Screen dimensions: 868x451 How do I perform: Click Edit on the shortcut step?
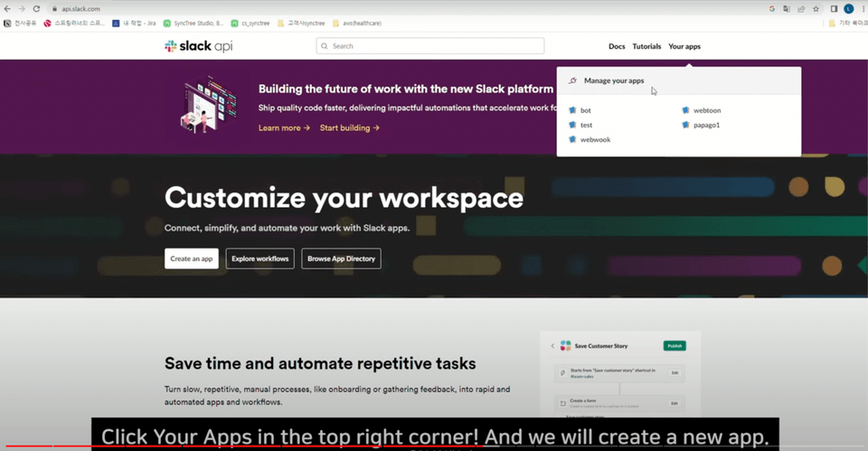[675, 373]
